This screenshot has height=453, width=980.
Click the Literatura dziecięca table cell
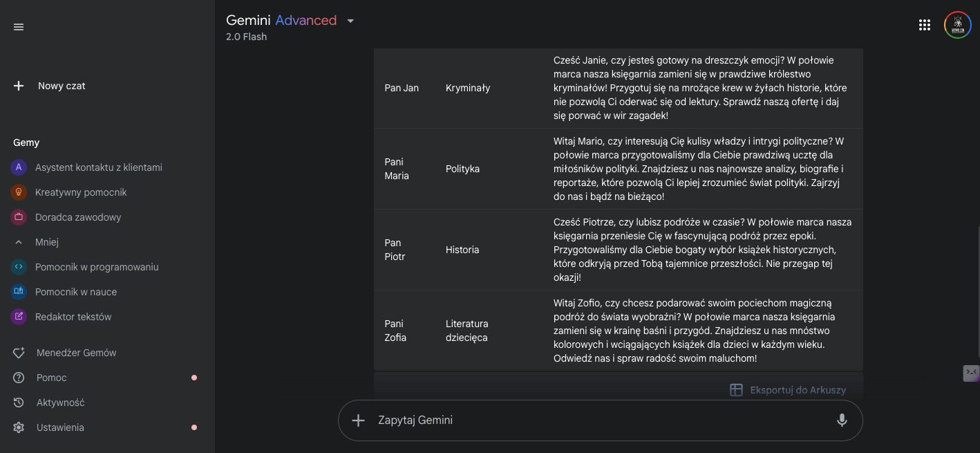pyautogui.click(x=467, y=331)
